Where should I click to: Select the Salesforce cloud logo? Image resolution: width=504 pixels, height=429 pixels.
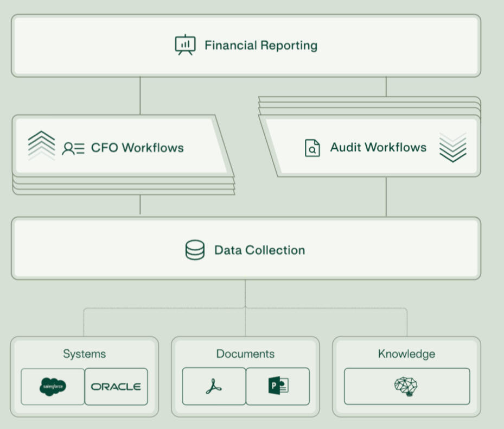pos(53,387)
